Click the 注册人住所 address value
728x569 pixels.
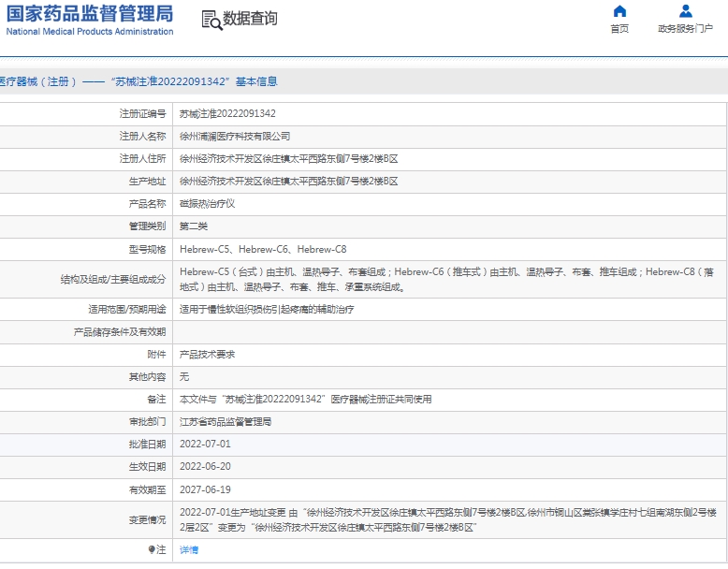point(289,159)
